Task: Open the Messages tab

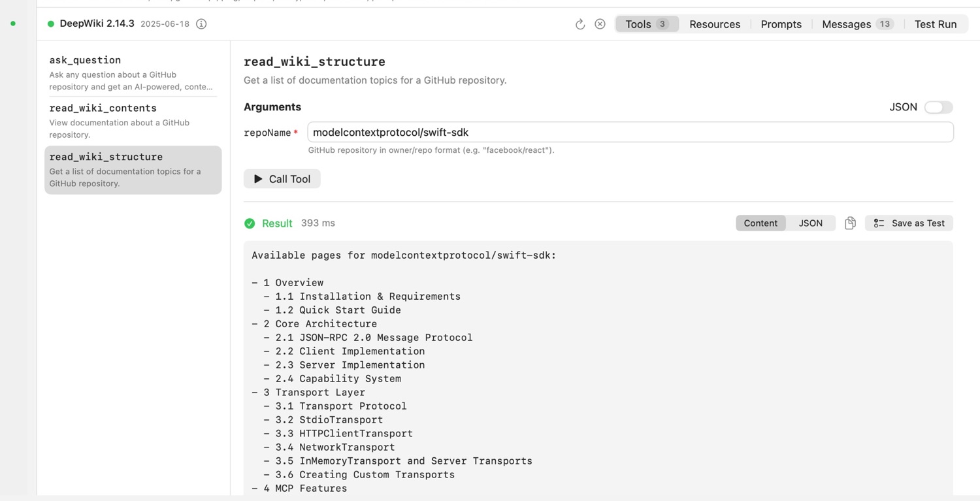Action: 857,24
